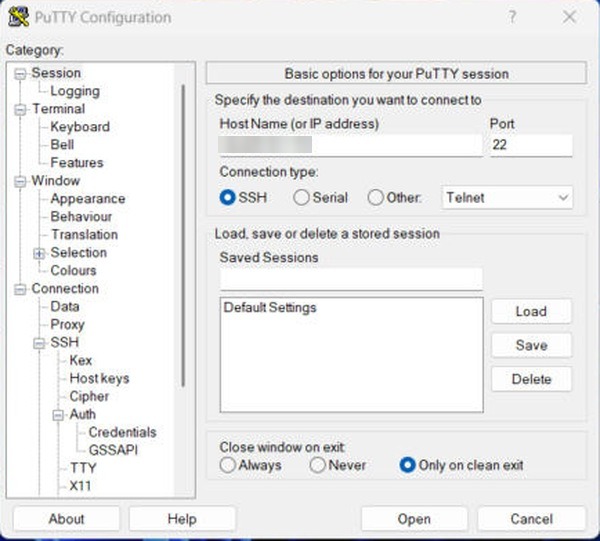Open the GSSAPI settings category
Screen dimensions: 600x541
(x=113, y=450)
